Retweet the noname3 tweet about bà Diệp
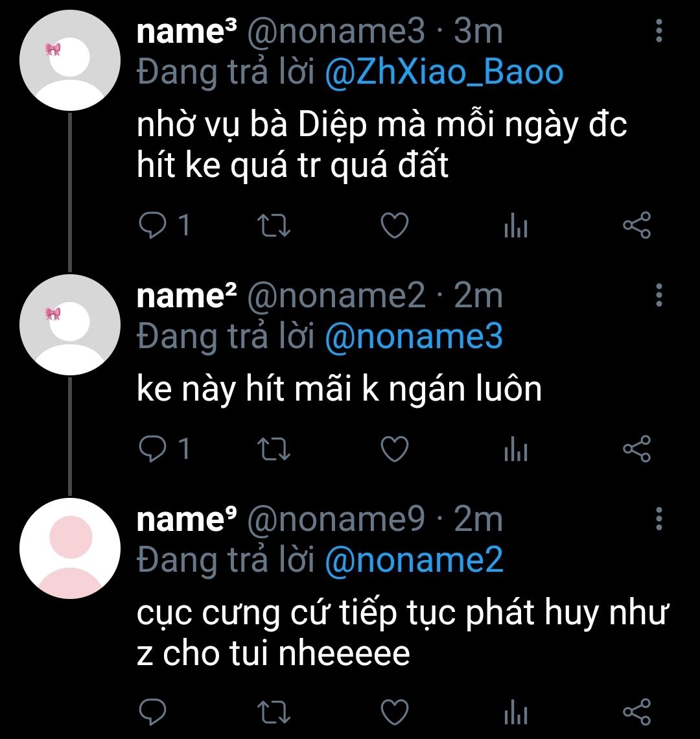Screen dimensions: 700x739 pos(274,226)
